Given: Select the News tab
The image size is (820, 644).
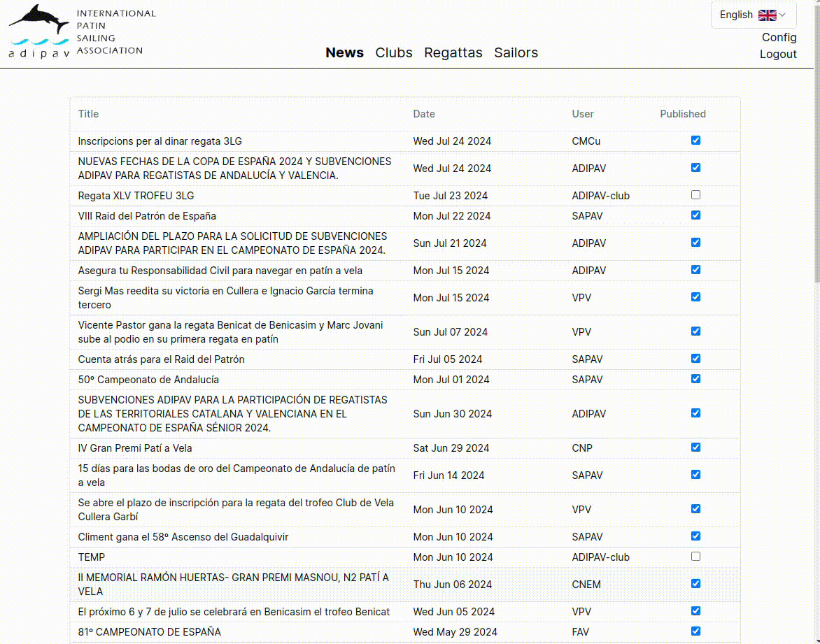Looking at the screenshot, I should click(x=344, y=52).
